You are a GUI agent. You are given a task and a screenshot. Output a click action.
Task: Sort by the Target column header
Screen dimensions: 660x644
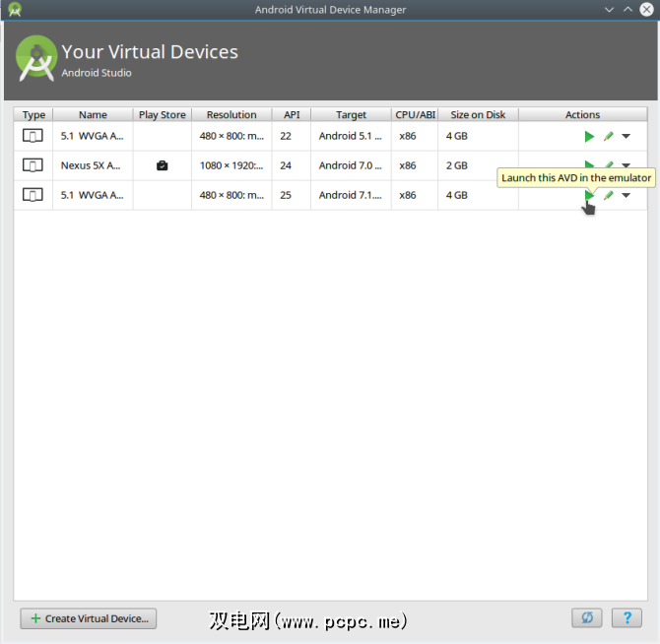(x=351, y=115)
